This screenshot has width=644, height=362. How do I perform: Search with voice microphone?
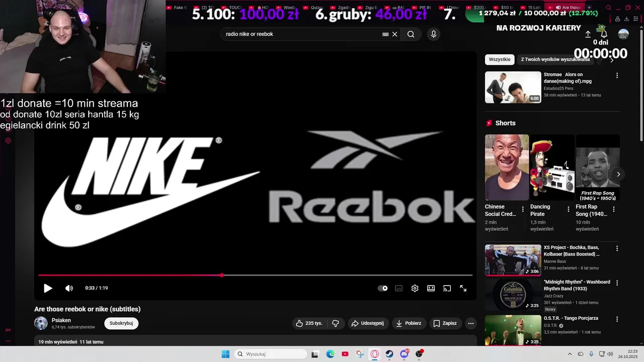(434, 34)
